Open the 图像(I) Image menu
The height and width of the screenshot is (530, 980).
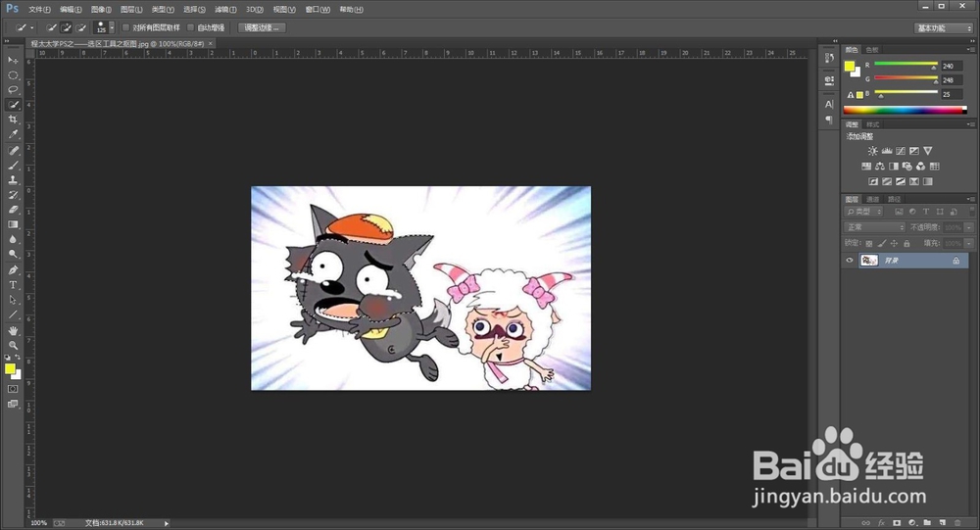coord(101,10)
